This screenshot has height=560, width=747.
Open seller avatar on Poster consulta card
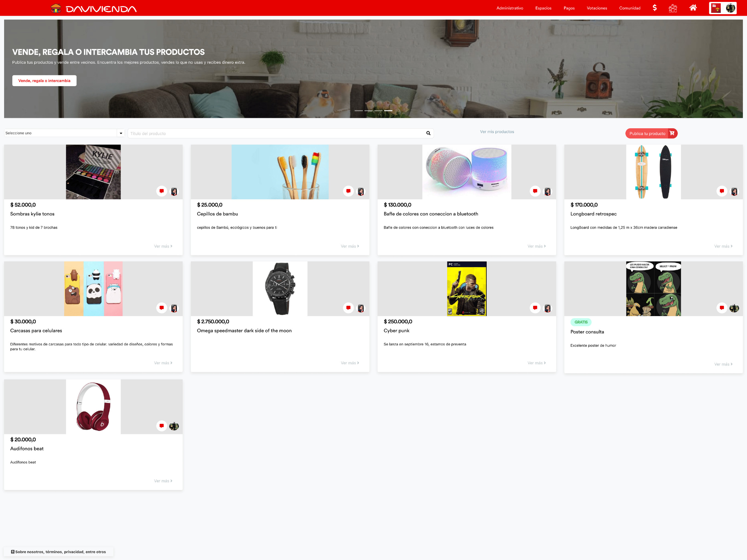click(x=734, y=308)
